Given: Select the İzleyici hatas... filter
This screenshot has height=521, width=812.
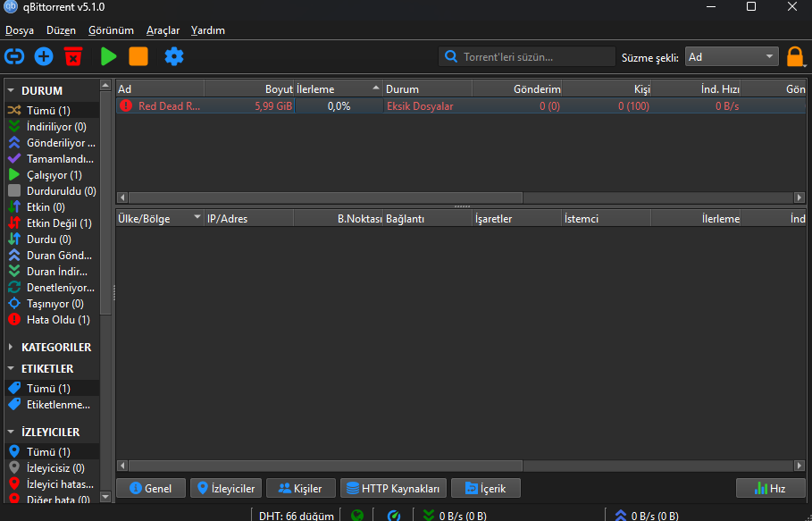Looking at the screenshot, I should click(x=52, y=483).
